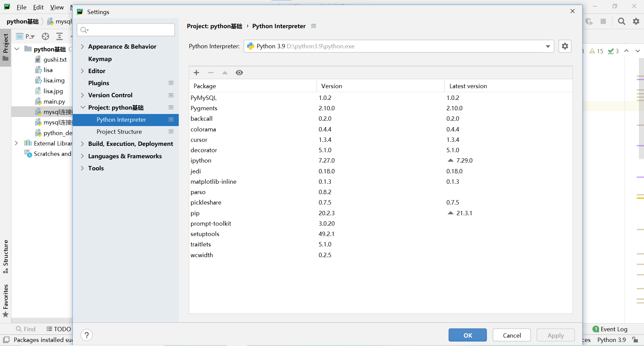Expand External Libraries in project tree
Screen dimensions: 644x346
[16, 143]
